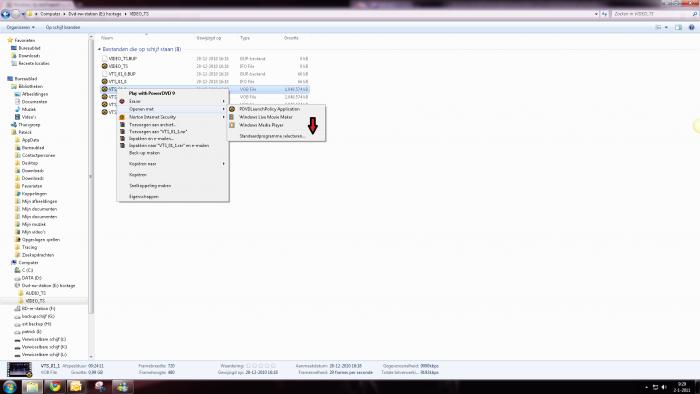
Task: Select AppData folder in tree
Action: (30, 140)
